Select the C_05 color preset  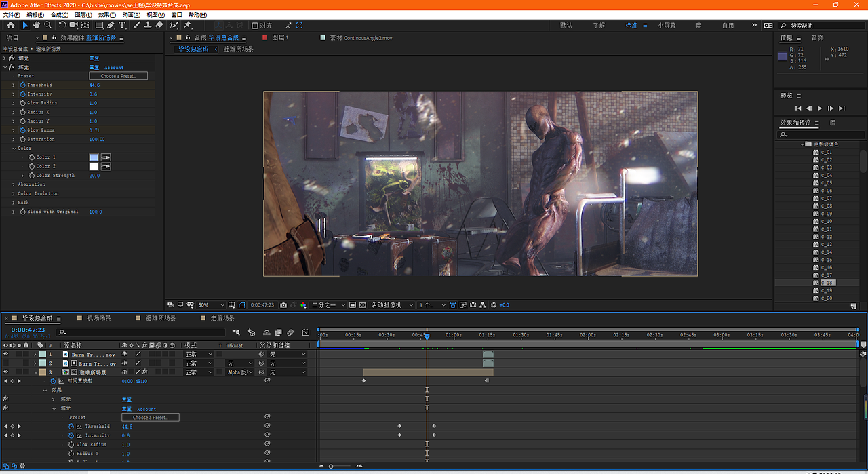[x=826, y=183]
